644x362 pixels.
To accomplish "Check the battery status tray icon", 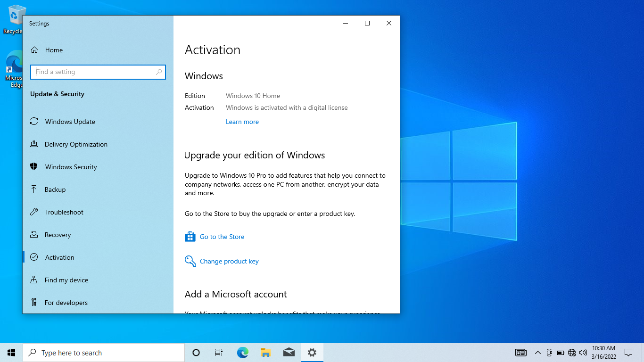I will [561, 353].
